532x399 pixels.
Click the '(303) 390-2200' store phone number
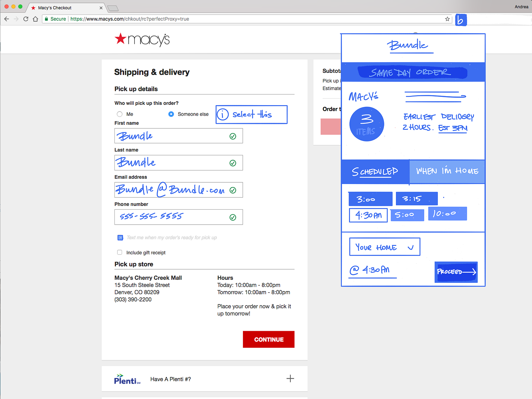(133, 299)
